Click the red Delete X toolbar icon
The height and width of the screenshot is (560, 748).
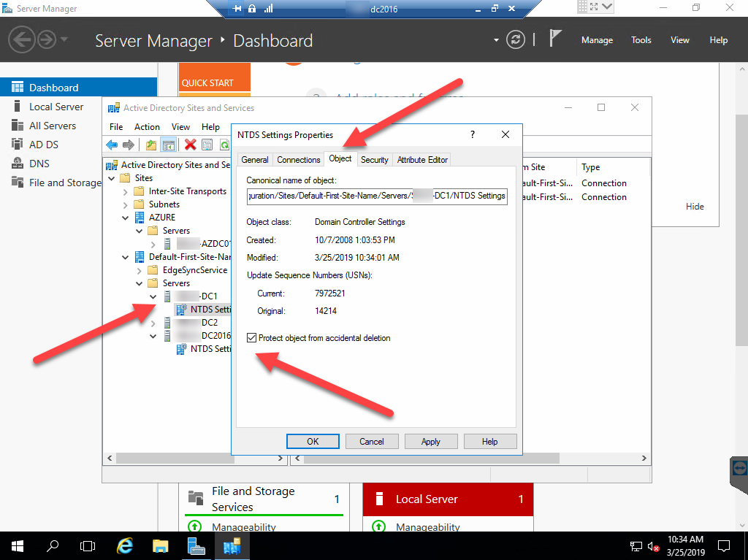click(191, 145)
